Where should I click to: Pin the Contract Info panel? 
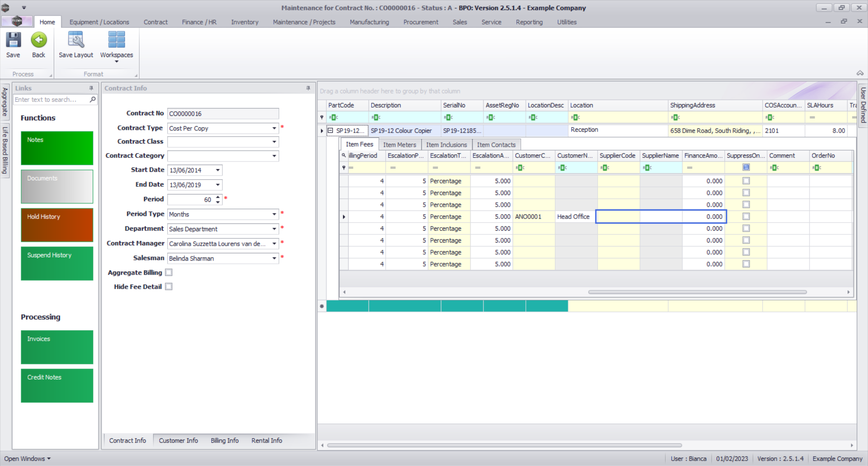tap(308, 88)
